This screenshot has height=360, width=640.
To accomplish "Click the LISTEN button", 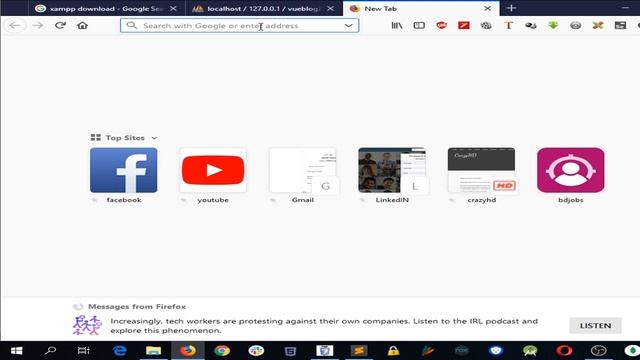I will coord(596,326).
